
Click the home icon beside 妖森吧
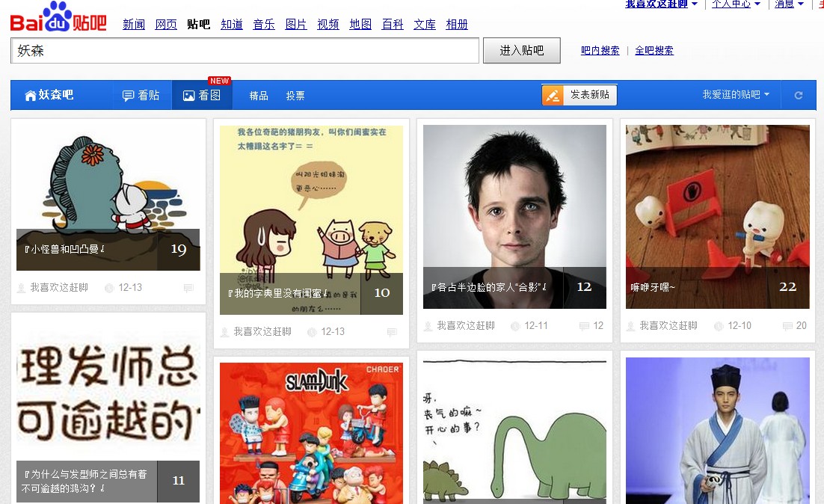31,95
